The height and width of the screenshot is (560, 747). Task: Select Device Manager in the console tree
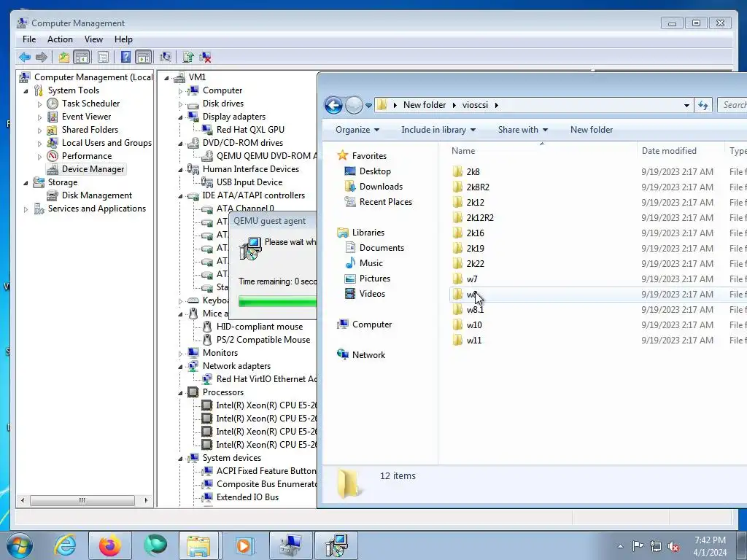[93, 169]
